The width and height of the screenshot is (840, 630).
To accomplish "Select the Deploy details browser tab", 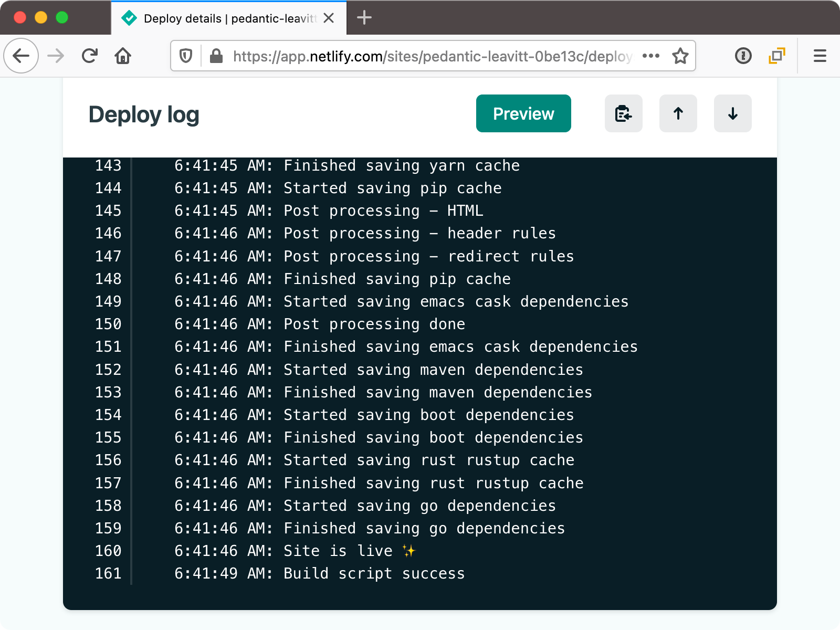I will click(x=228, y=18).
